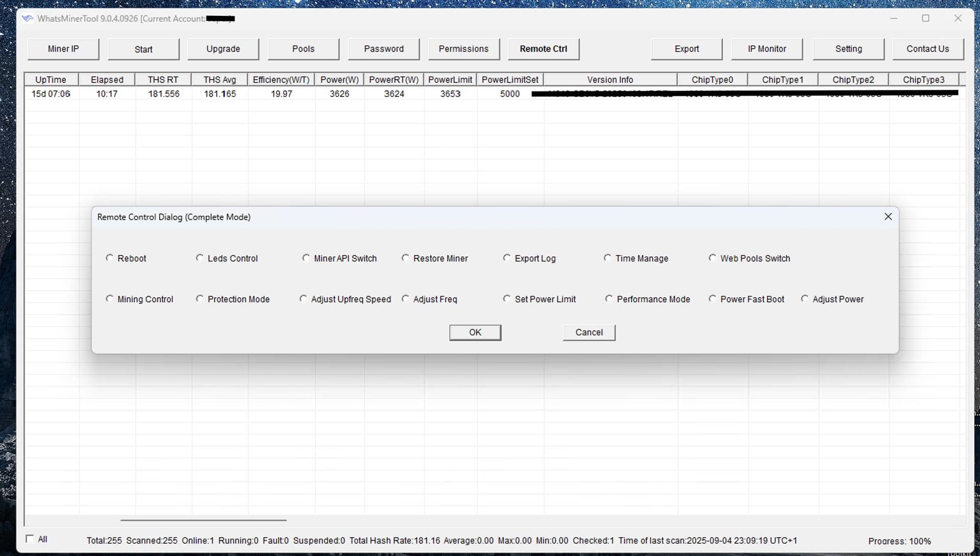Click the horizontal scrollbar under the table
This screenshot has height=556, width=980.
click(203, 520)
